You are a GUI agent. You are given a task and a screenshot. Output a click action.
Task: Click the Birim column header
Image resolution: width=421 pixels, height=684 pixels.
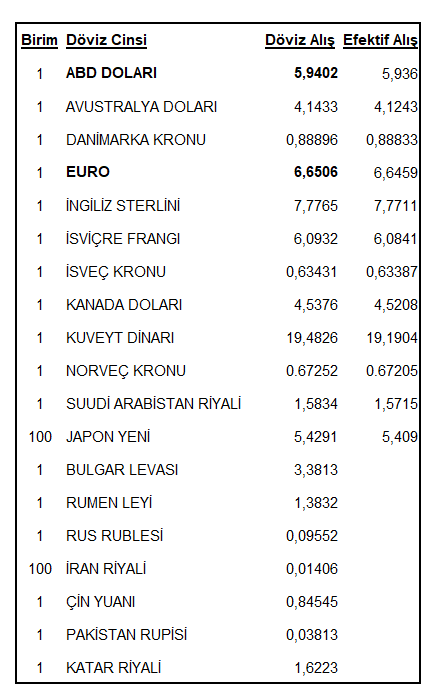[39, 40]
